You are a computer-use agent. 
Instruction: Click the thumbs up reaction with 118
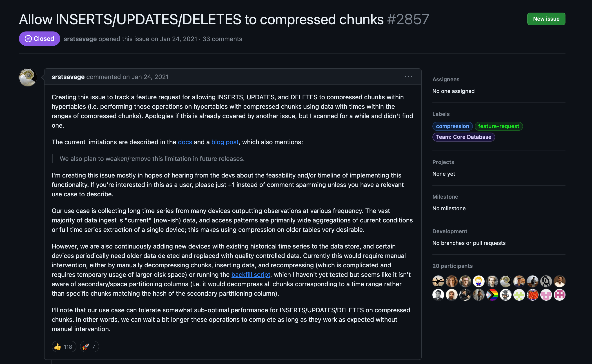coord(64,346)
